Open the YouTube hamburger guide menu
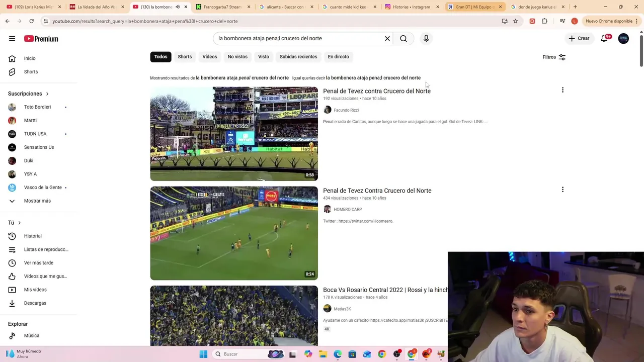 [12, 39]
